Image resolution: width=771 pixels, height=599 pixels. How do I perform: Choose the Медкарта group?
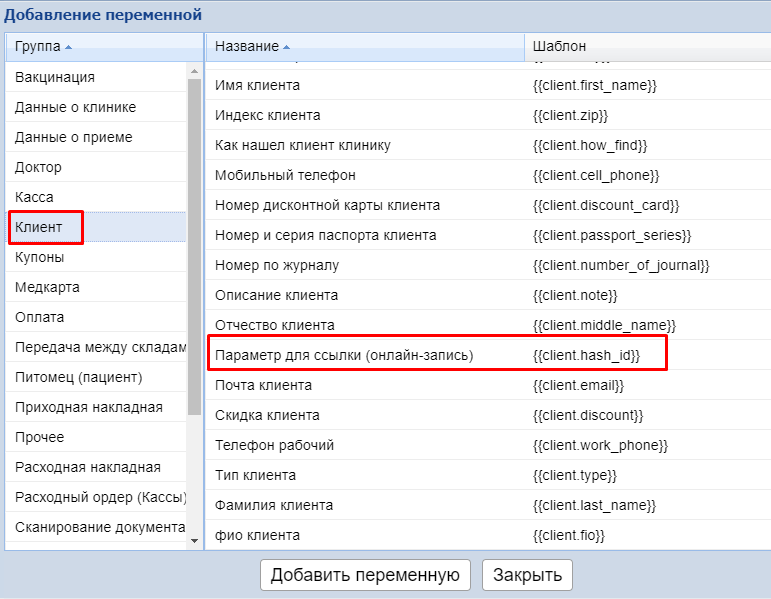pyautogui.click(x=47, y=287)
